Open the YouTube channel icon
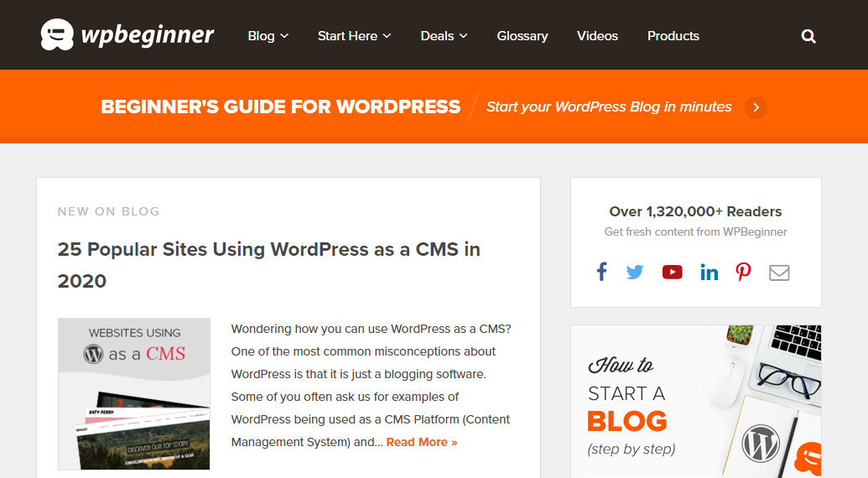Viewport: 868px width, 478px height. point(672,272)
